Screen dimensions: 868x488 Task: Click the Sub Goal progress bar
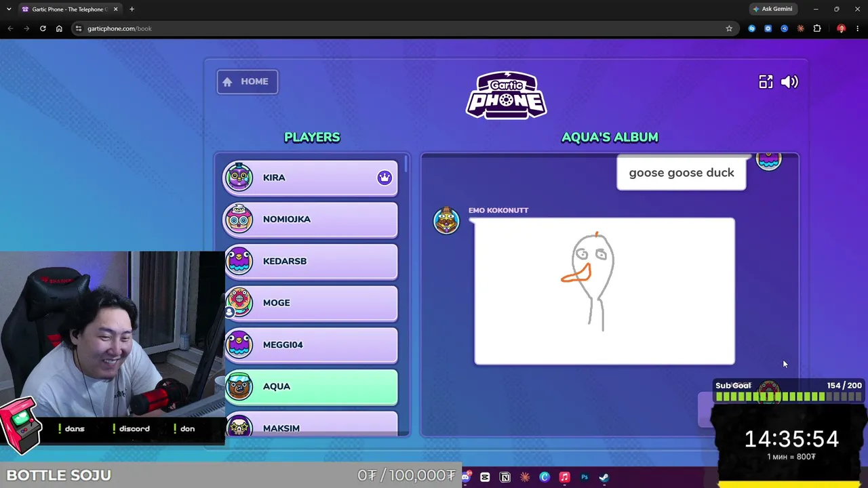pyautogui.click(x=789, y=397)
